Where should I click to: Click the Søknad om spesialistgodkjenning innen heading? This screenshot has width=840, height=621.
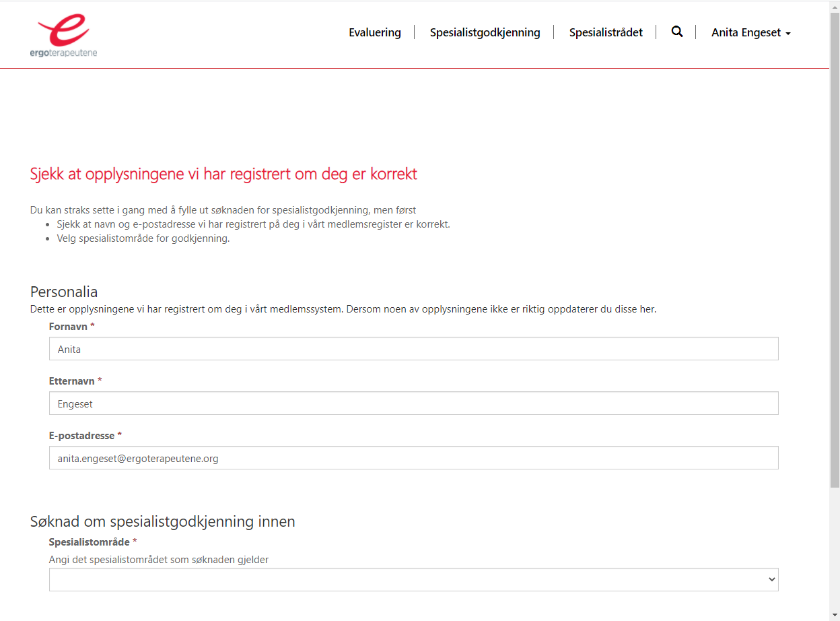coord(162,521)
